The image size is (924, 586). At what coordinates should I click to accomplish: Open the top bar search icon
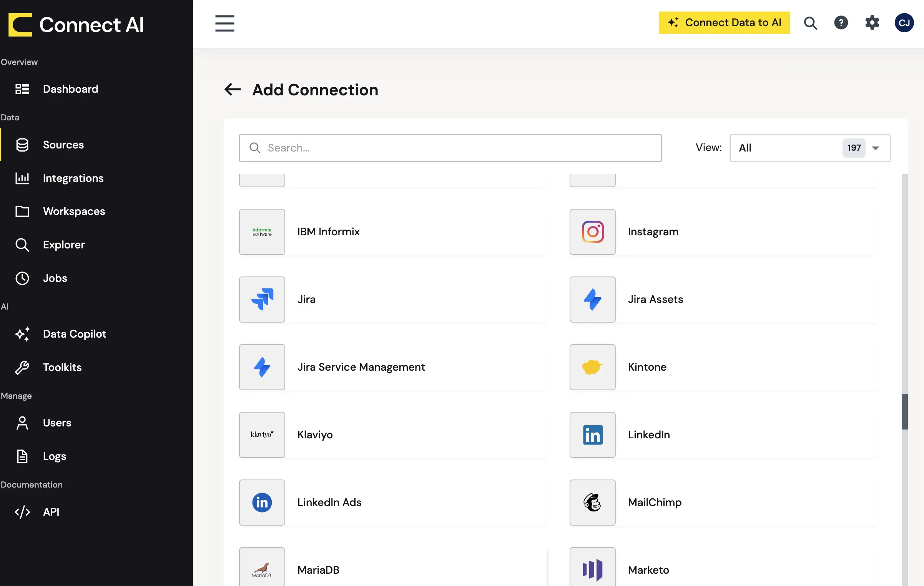tap(810, 23)
